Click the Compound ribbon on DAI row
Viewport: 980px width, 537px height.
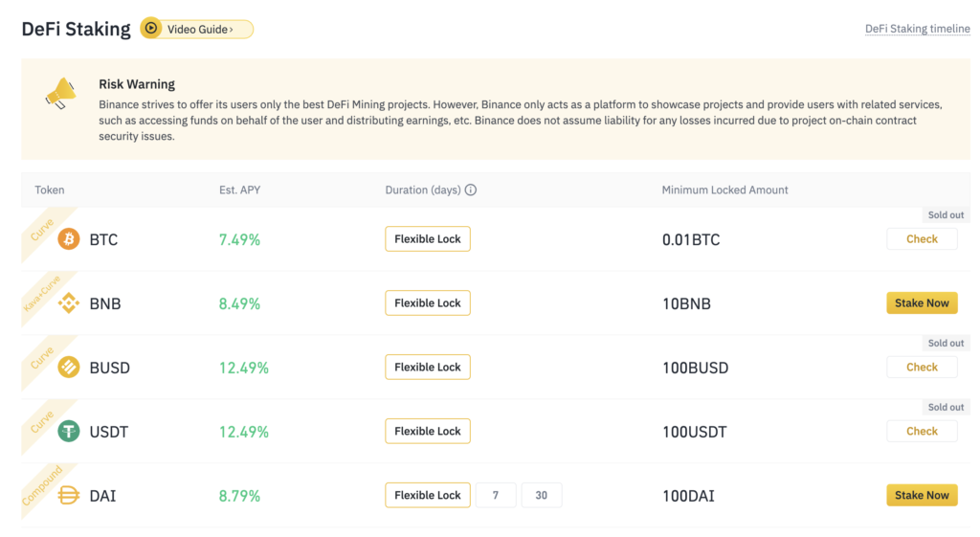(x=42, y=485)
